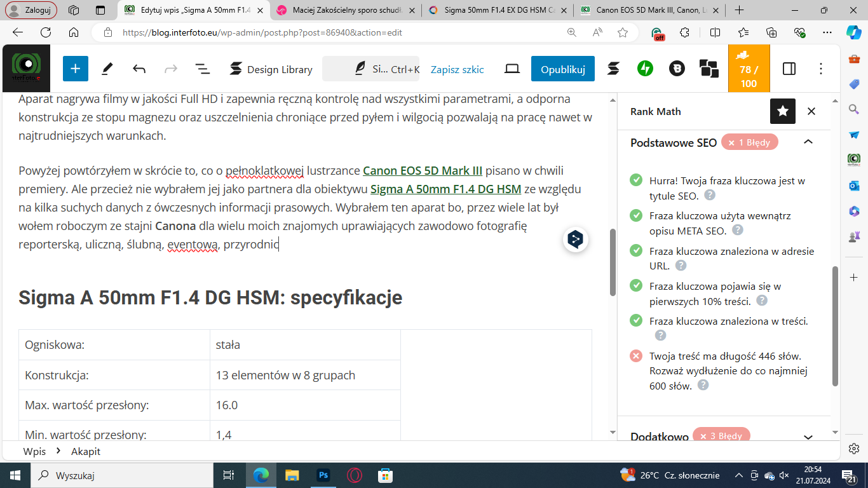Select the specyfikacje heading
The width and height of the screenshot is (868, 488).
pyautogui.click(x=210, y=297)
